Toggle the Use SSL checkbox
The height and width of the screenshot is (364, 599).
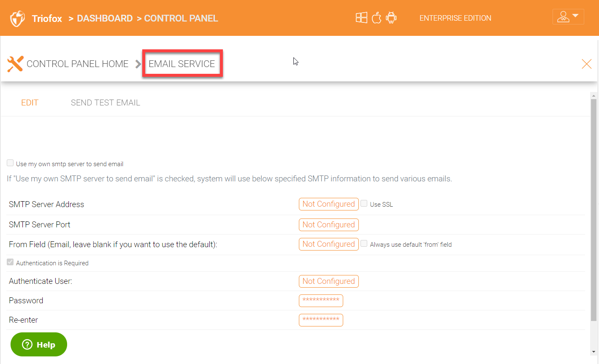[x=364, y=204]
